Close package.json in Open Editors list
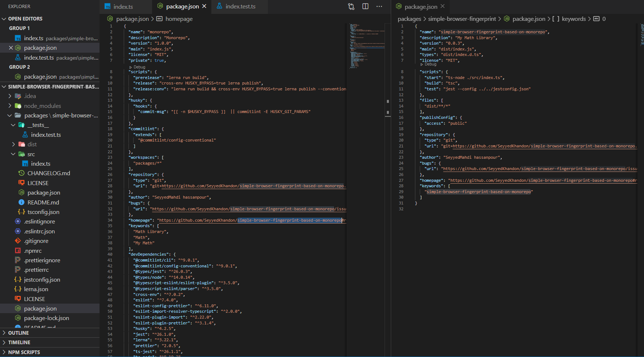 coord(11,48)
